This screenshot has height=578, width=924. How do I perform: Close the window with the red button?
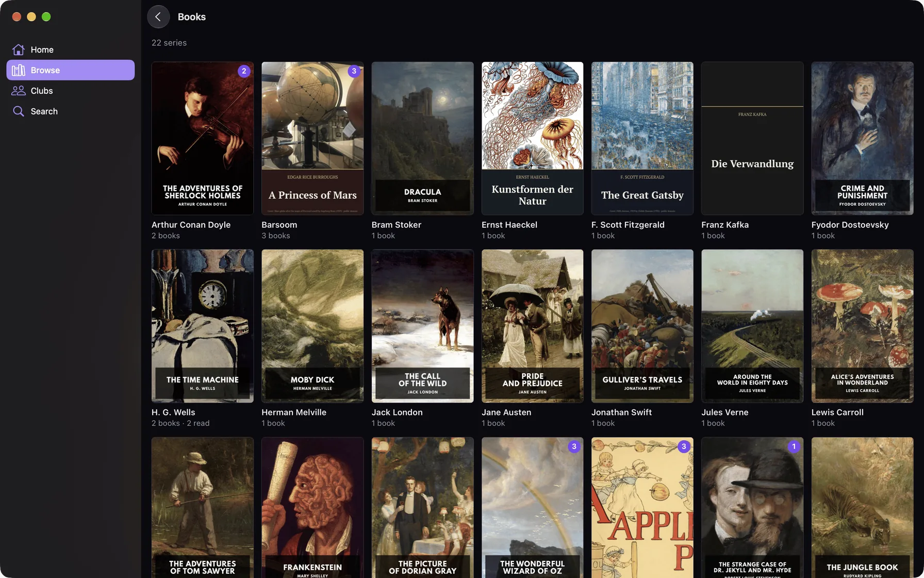16,17
